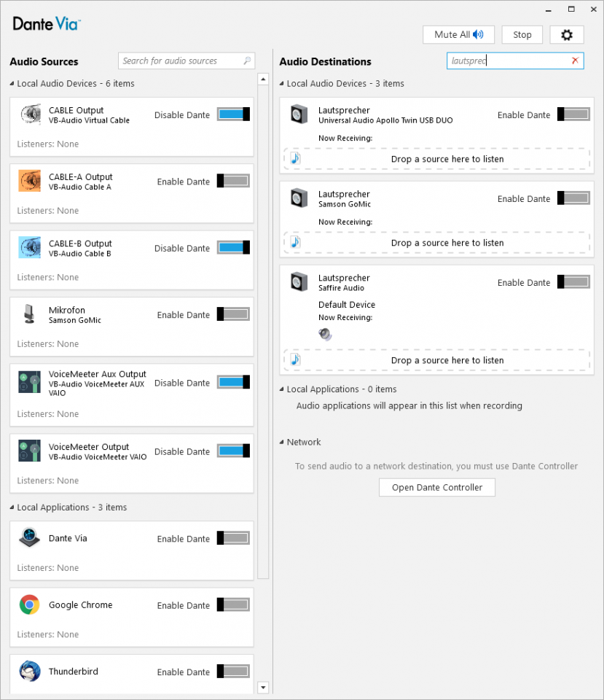Disable Dante for VoiceMeeter Aux Output
Viewport: 604px width, 700px height.
(233, 382)
